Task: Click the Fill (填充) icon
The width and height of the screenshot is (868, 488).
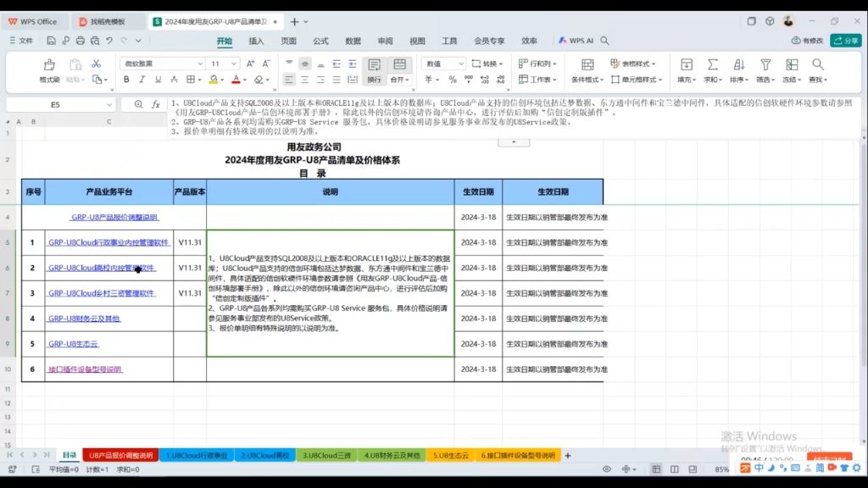Action: click(687, 64)
